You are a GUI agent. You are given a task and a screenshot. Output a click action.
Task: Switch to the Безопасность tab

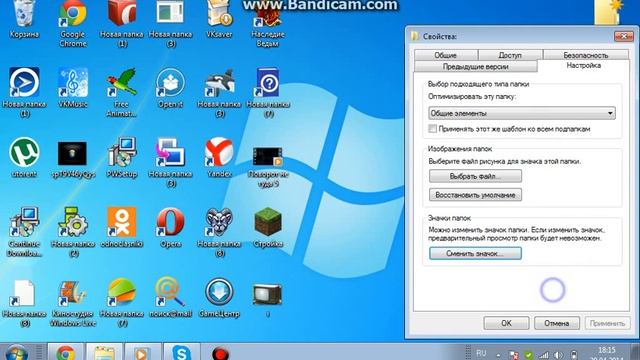point(586,55)
